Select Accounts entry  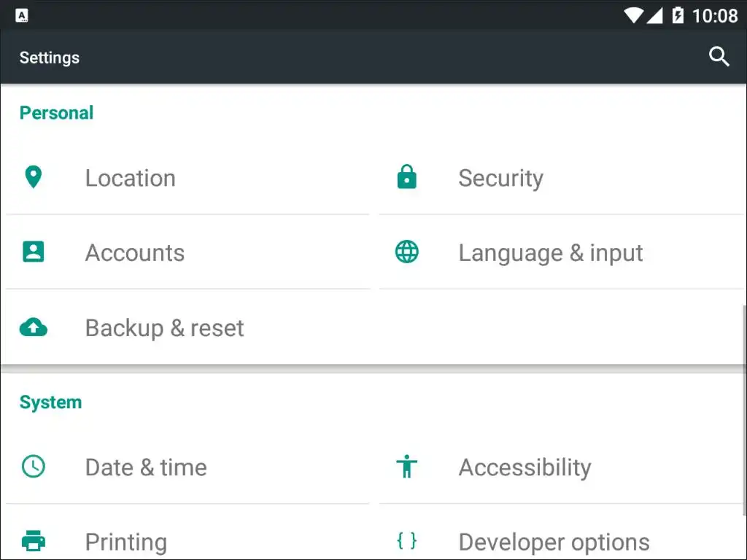pos(135,253)
